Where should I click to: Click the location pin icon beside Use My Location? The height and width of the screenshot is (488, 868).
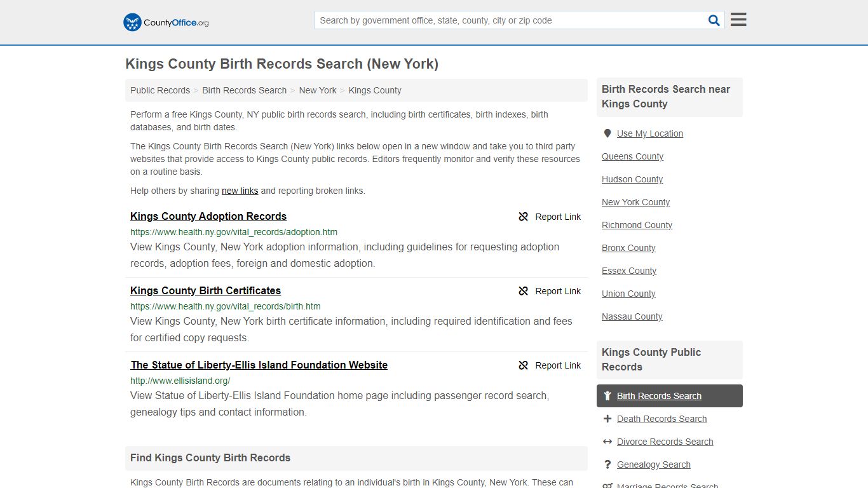pyautogui.click(x=607, y=133)
